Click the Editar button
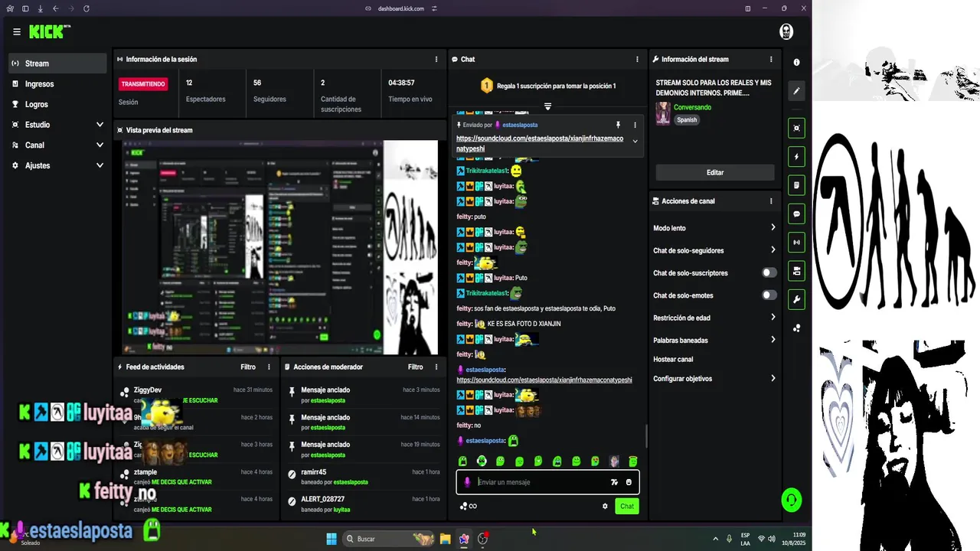The width and height of the screenshot is (980, 551). (x=715, y=172)
